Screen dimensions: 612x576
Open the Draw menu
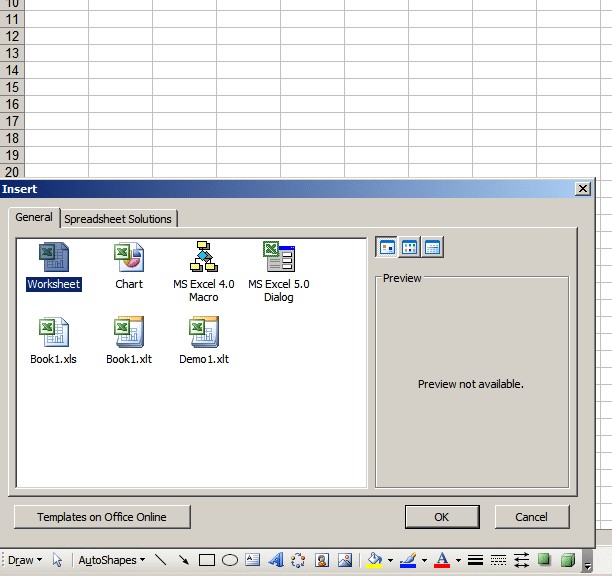(x=25, y=560)
